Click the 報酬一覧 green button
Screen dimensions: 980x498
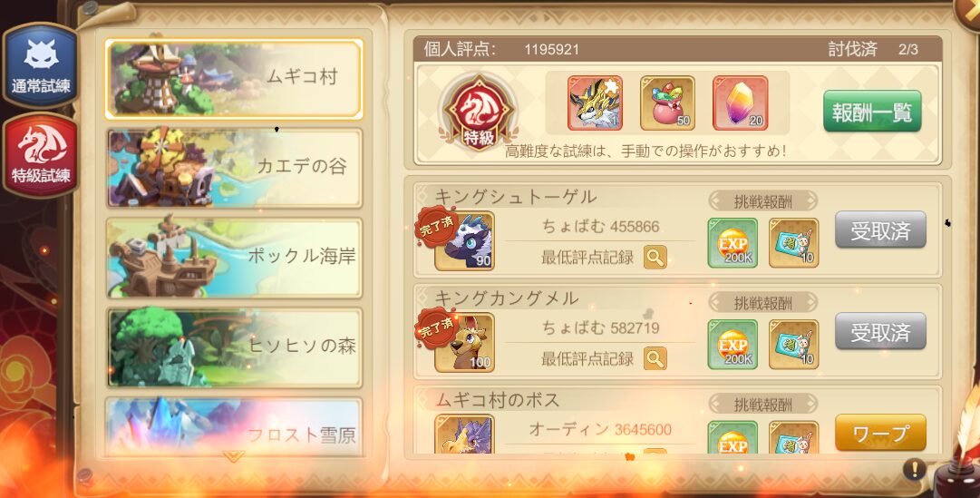[872, 111]
